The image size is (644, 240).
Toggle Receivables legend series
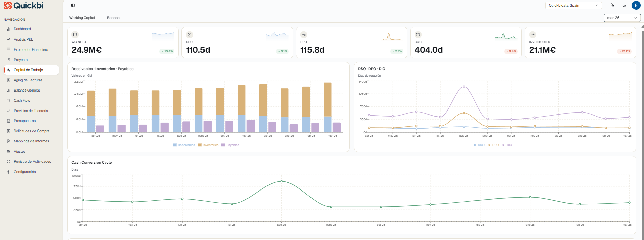tap(184, 145)
